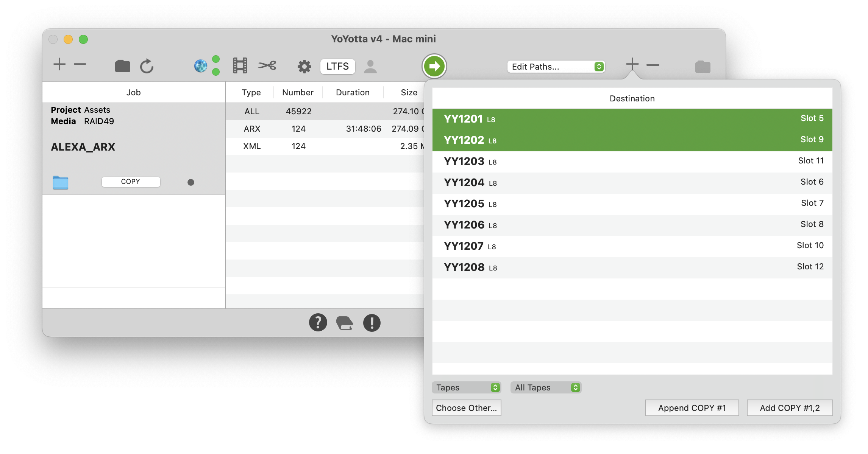This screenshot has height=454, width=868.
Task: Click the user profile silhouette icon
Action: [x=370, y=67]
